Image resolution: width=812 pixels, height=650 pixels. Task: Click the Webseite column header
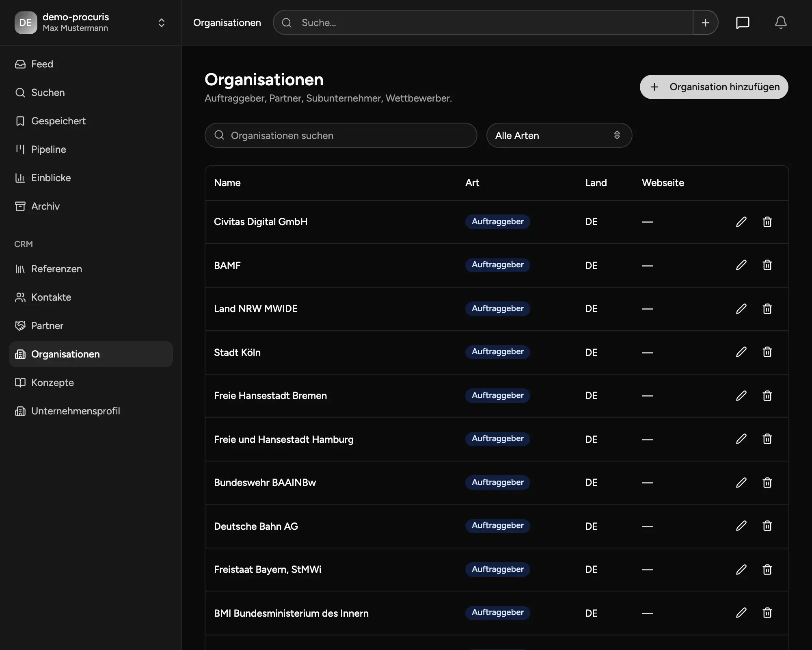pos(663,183)
